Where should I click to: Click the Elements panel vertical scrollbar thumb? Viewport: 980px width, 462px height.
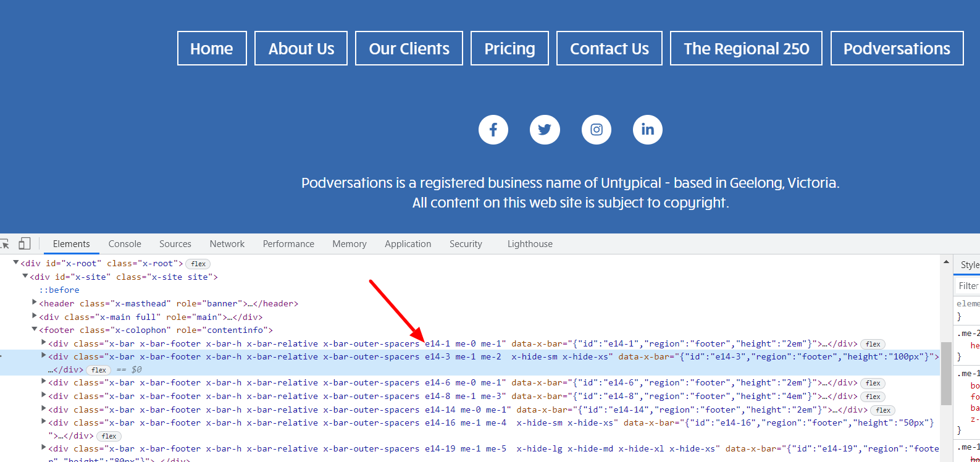(x=946, y=374)
